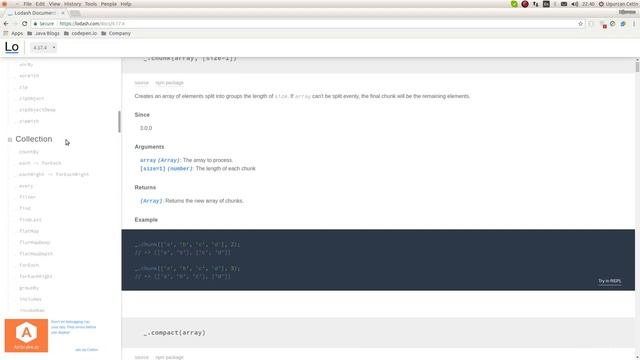Open the chunk source link
This screenshot has width=640, height=360.
coord(141,83)
